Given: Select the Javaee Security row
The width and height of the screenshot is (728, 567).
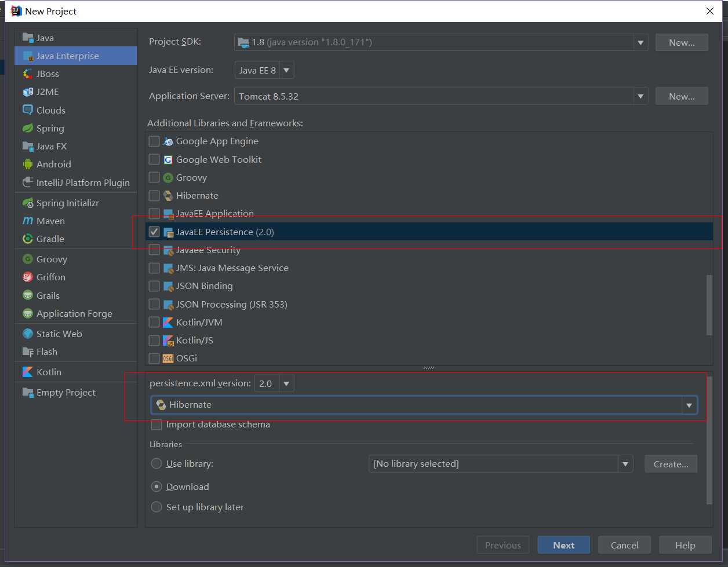Looking at the screenshot, I should tap(429, 250).
